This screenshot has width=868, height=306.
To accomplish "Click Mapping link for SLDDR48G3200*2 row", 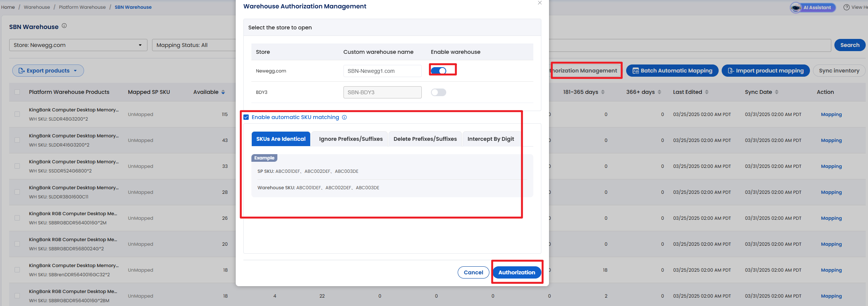I will [831, 114].
